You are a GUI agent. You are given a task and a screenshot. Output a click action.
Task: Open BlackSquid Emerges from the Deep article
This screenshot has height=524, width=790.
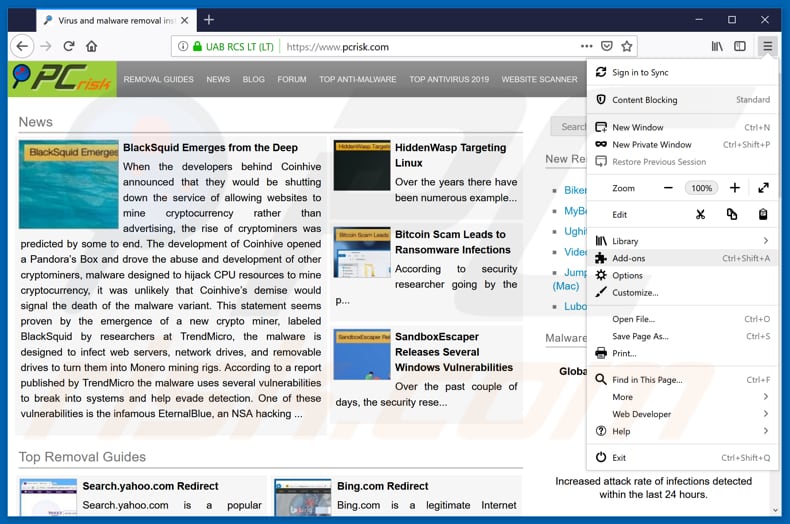click(x=210, y=148)
